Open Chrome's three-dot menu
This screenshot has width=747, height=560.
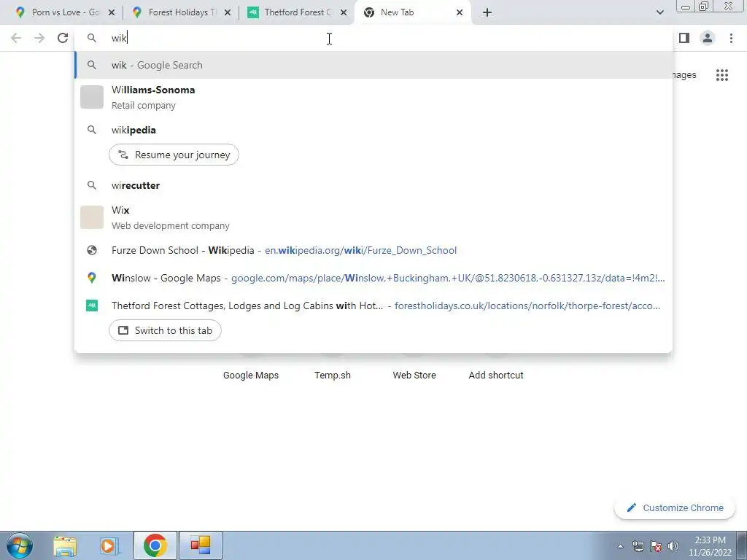[x=731, y=38]
